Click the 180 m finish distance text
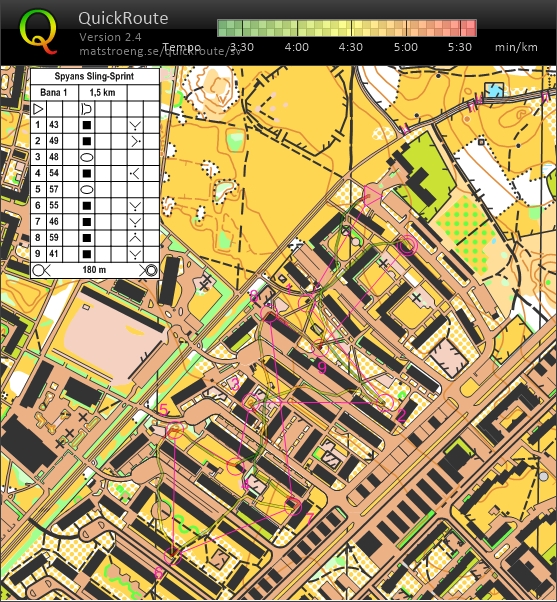 [x=94, y=270]
